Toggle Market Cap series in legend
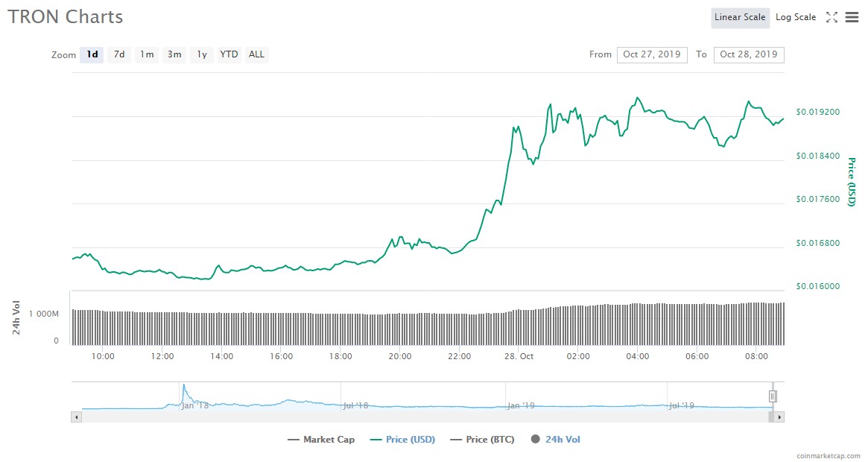This screenshot has width=868, height=462. tap(322, 440)
